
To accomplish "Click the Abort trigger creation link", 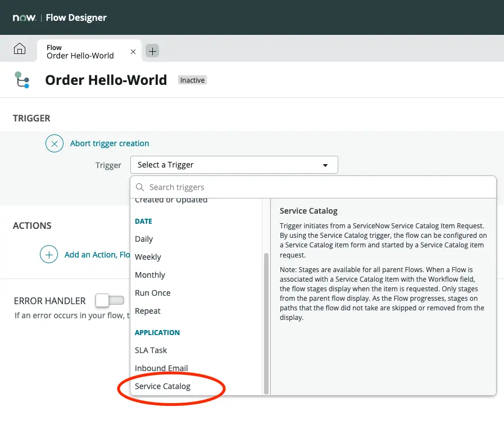I will pyautogui.click(x=110, y=143).
